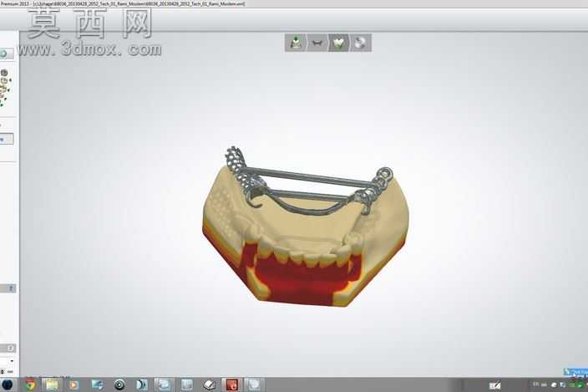588x392 pixels.
Task: Open the first workflow step icon with green arrow
Action: coord(296,43)
